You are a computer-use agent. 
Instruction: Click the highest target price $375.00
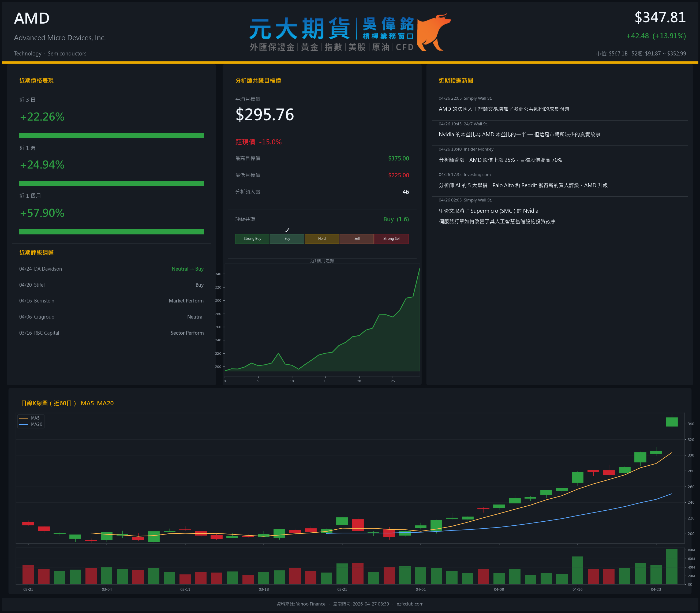(x=398, y=158)
